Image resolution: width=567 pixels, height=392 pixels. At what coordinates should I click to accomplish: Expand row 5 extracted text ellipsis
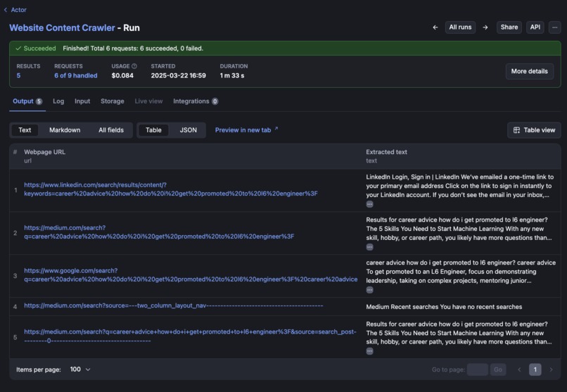[369, 351]
